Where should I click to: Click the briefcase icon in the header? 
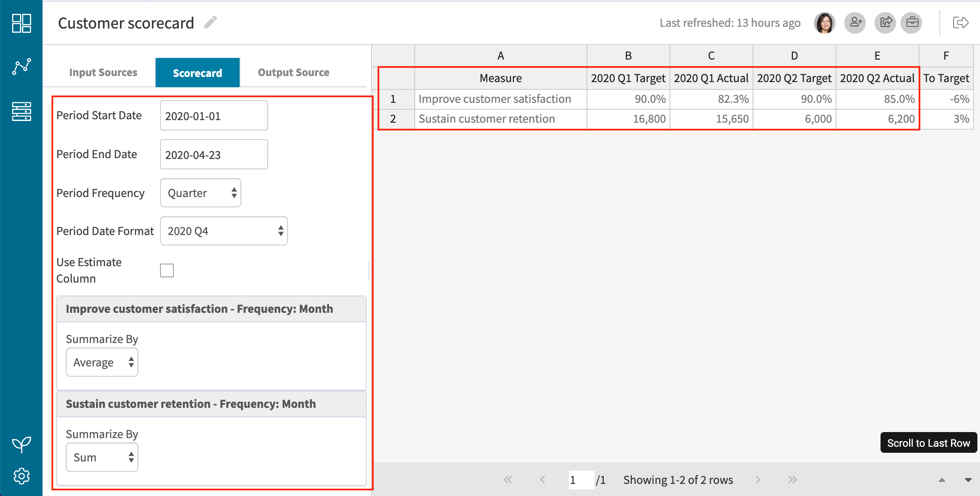pyautogui.click(x=912, y=22)
